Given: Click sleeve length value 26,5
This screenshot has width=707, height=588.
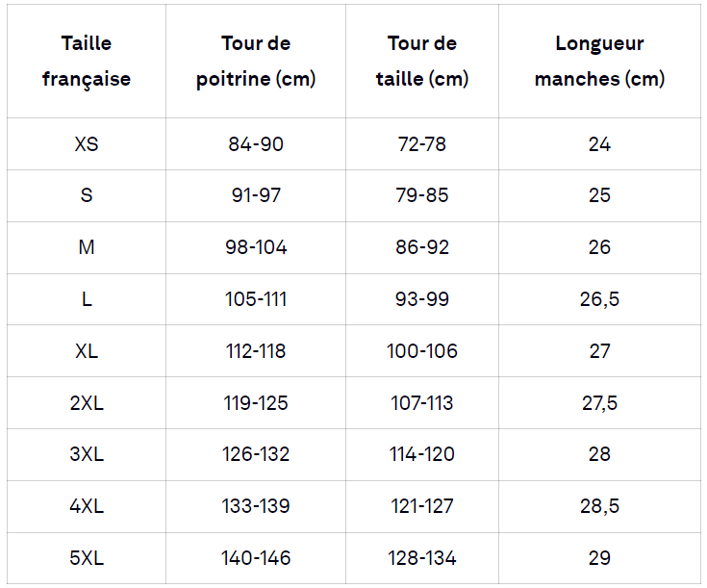Looking at the screenshot, I should (x=599, y=299).
